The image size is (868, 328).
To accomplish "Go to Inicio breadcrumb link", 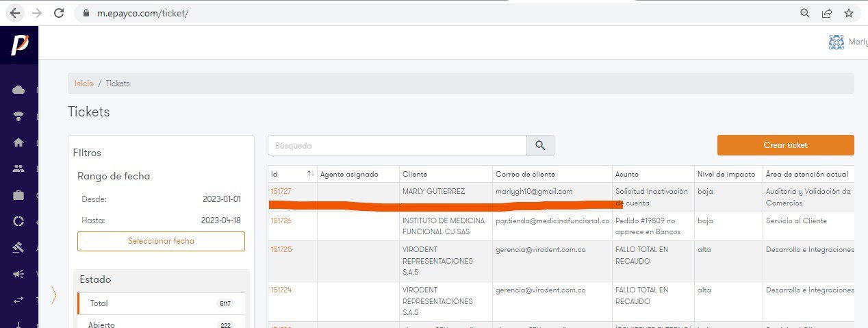I will coord(84,83).
